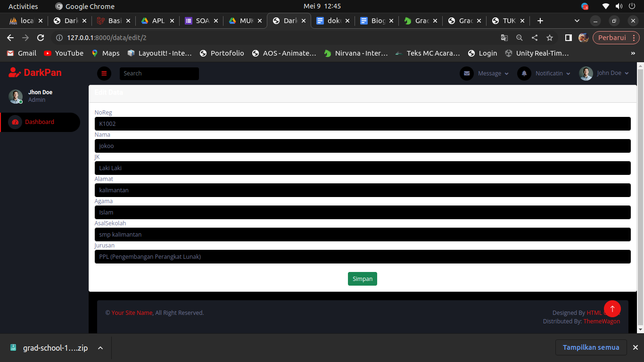Bookmark this page with the star icon
The height and width of the screenshot is (362, 644).
(550, 38)
